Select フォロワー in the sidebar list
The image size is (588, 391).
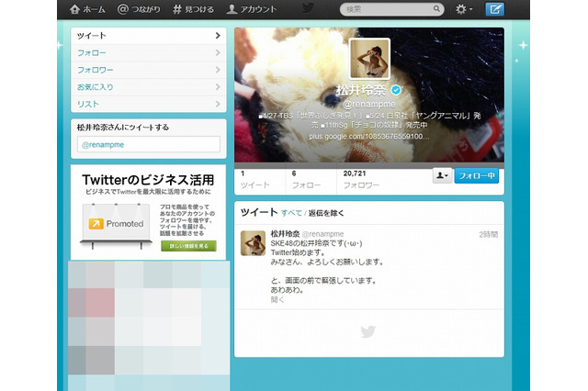click(x=149, y=70)
